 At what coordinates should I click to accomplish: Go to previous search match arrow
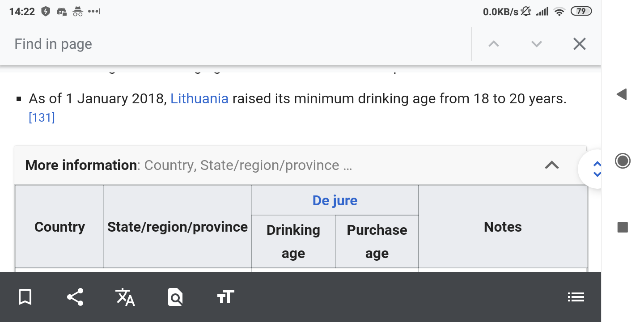[494, 44]
